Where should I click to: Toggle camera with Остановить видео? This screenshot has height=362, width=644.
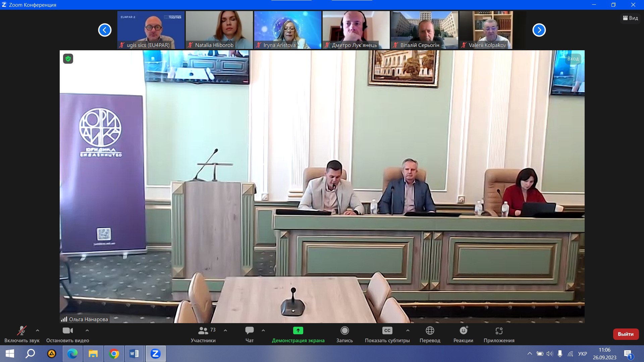[67, 335]
